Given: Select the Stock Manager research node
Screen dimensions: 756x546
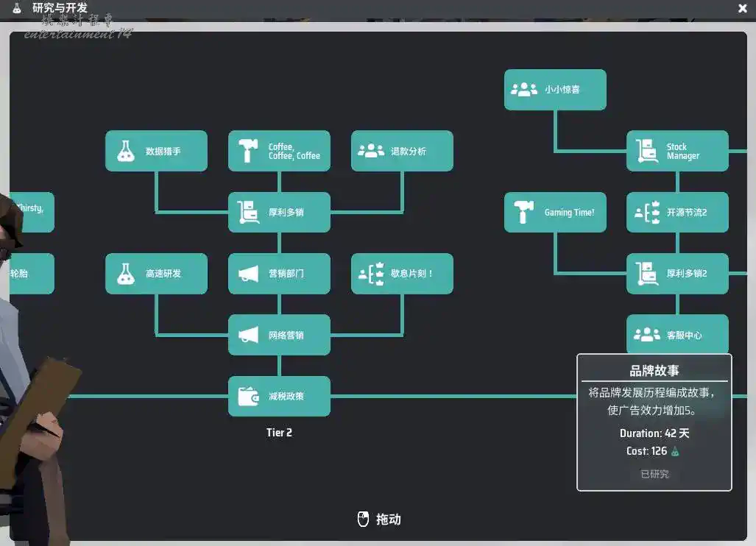Looking at the screenshot, I should (677, 151).
